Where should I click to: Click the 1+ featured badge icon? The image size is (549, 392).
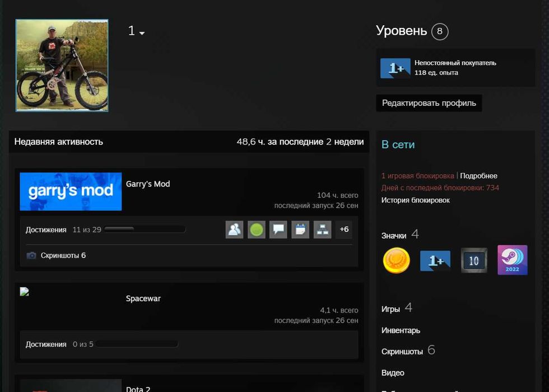point(396,68)
